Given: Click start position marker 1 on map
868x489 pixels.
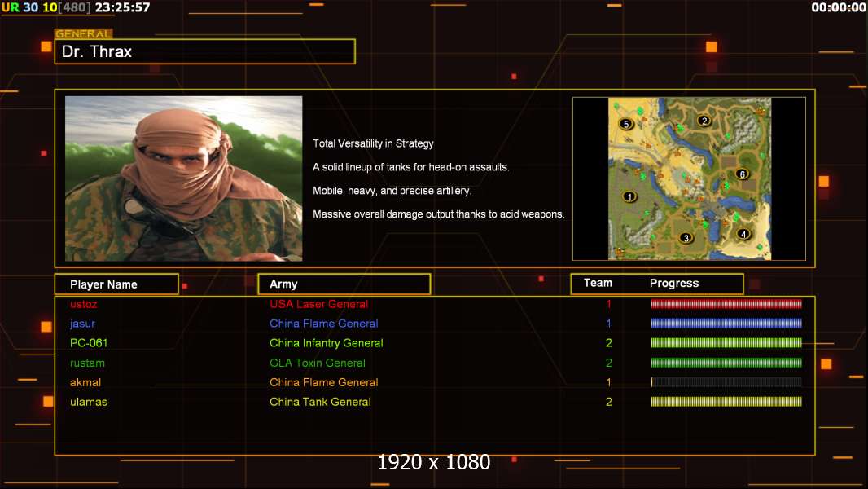Looking at the screenshot, I should pos(629,196).
